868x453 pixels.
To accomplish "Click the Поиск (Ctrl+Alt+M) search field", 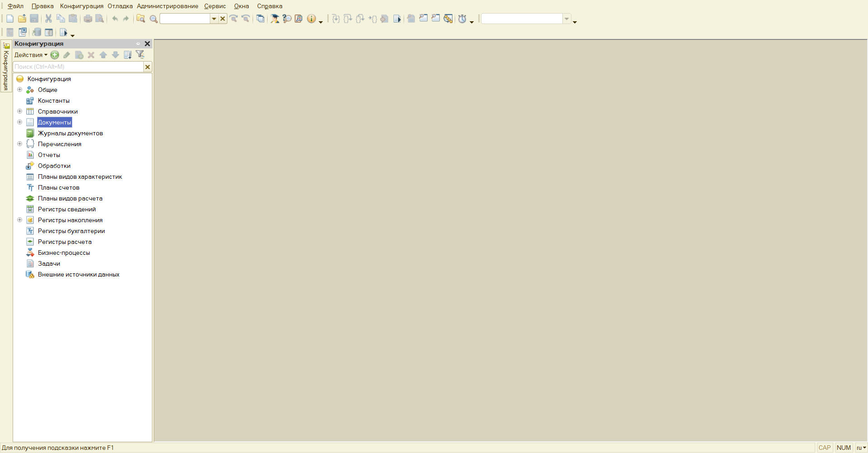I will (x=78, y=67).
